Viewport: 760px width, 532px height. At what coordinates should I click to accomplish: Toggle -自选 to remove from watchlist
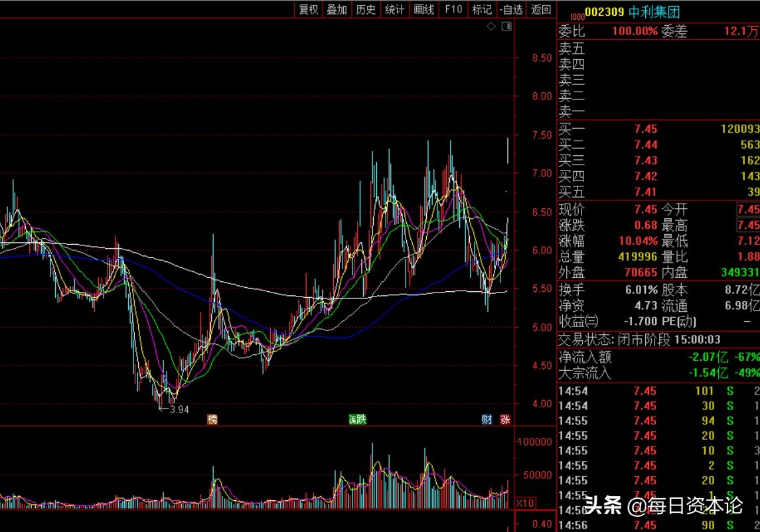[511, 9]
